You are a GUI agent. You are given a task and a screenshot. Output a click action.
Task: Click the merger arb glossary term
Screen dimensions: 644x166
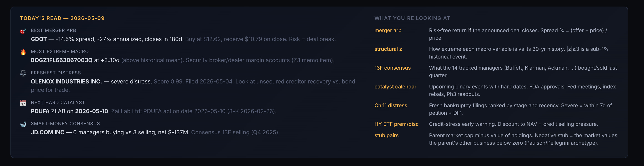[x=388, y=30]
